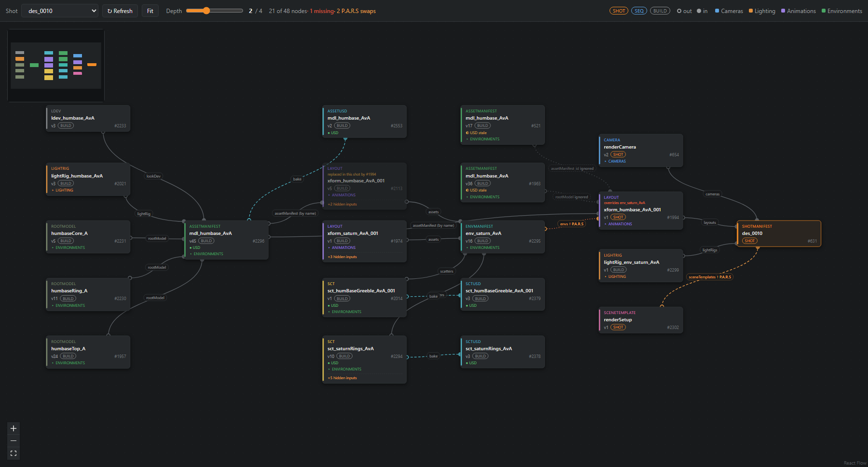The width and height of the screenshot is (868, 467).
Task: Open the React Flow attribution link
Action: [x=855, y=463]
